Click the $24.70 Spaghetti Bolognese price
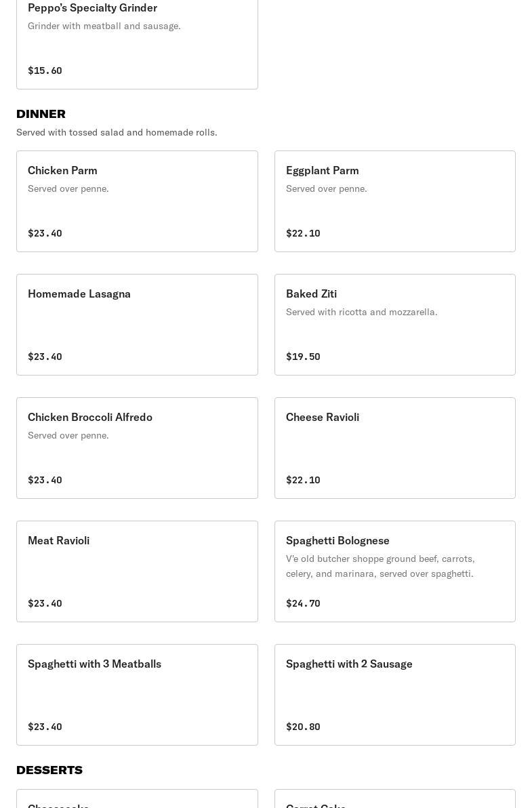The height and width of the screenshot is (808, 532). click(303, 603)
